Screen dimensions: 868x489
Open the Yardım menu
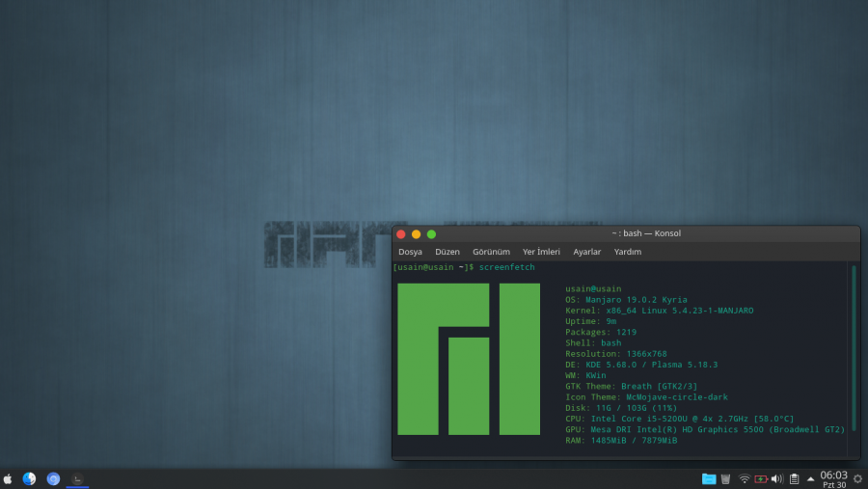coord(628,252)
